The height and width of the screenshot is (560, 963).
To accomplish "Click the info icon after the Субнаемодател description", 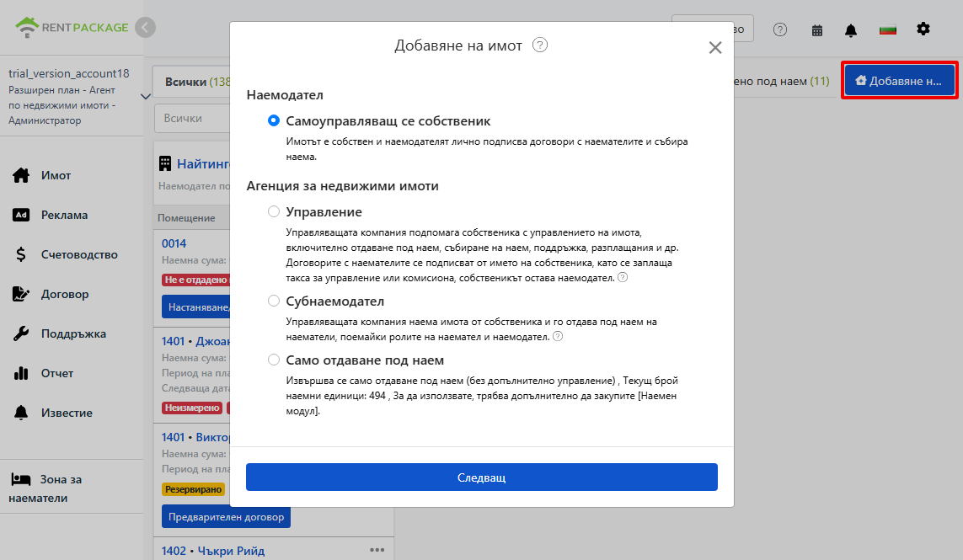I will pos(558,337).
